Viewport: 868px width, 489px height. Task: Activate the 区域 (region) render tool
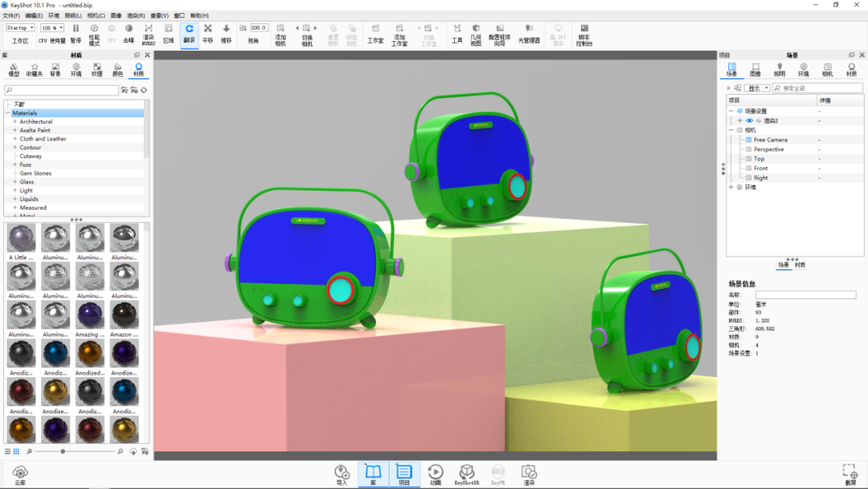pos(169,34)
